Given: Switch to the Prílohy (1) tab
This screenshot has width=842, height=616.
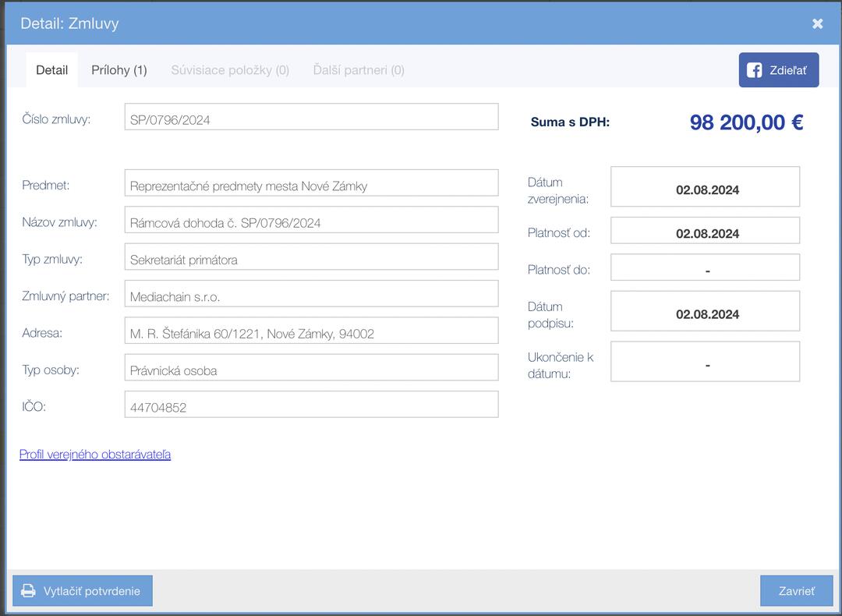Looking at the screenshot, I should (119, 70).
